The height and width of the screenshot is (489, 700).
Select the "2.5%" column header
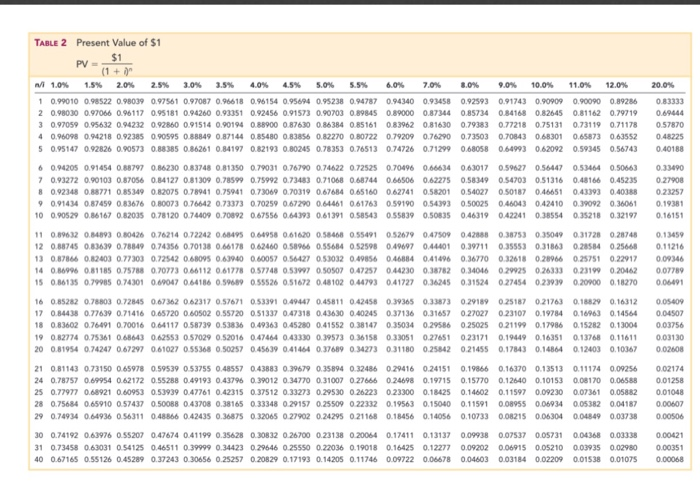[x=160, y=85]
